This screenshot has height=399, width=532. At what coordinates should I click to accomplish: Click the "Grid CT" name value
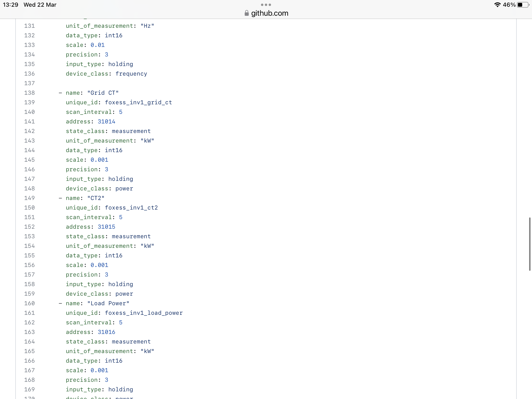[103, 93]
